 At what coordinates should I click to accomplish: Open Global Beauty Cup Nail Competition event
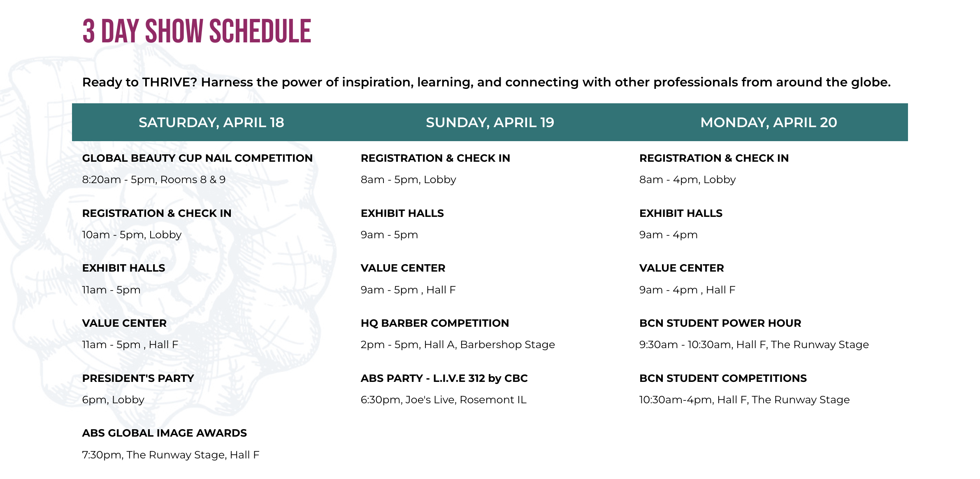click(x=197, y=158)
